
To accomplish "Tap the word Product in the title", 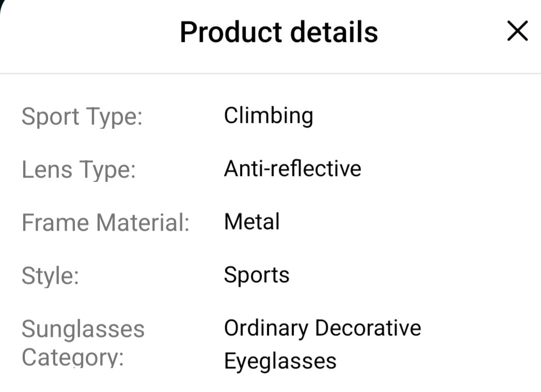I will click(x=230, y=32).
